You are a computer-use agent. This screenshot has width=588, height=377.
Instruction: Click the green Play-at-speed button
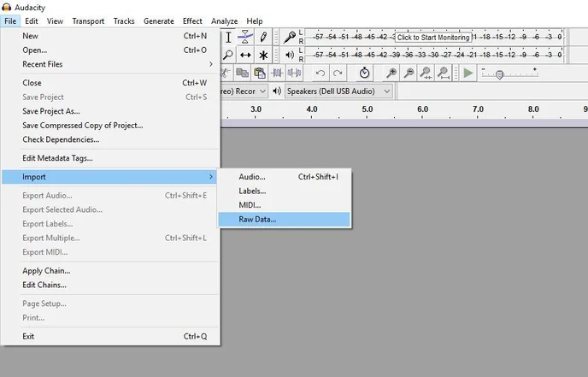(468, 73)
